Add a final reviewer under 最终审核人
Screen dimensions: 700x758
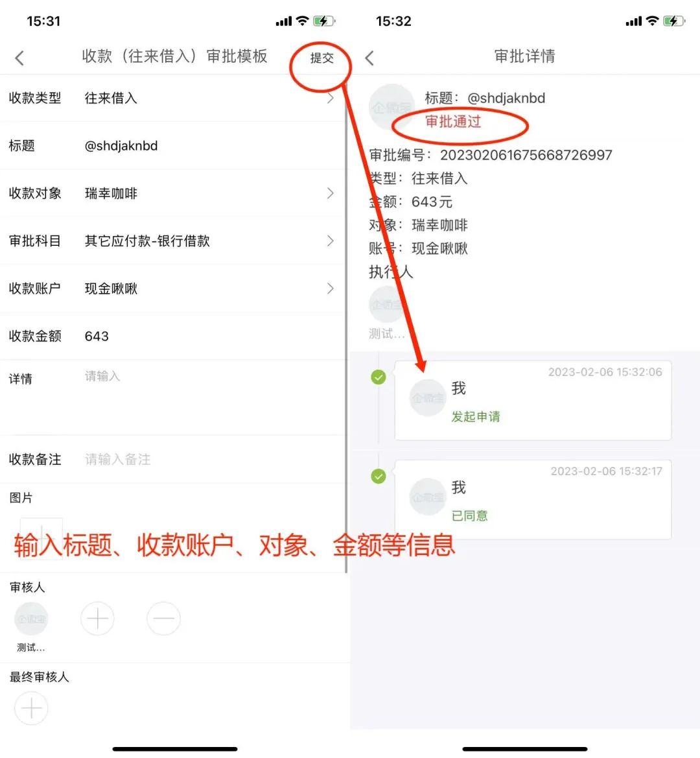pyautogui.click(x=31, y=708)
